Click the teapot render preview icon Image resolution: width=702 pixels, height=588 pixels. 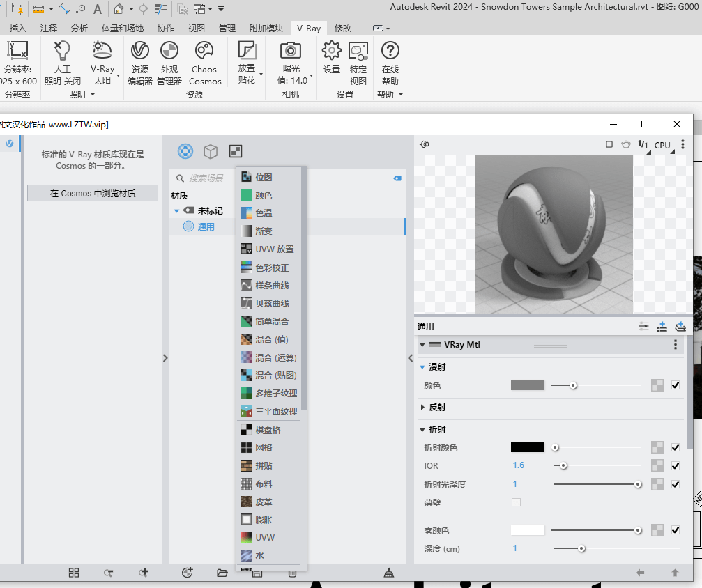pos(626,144)
